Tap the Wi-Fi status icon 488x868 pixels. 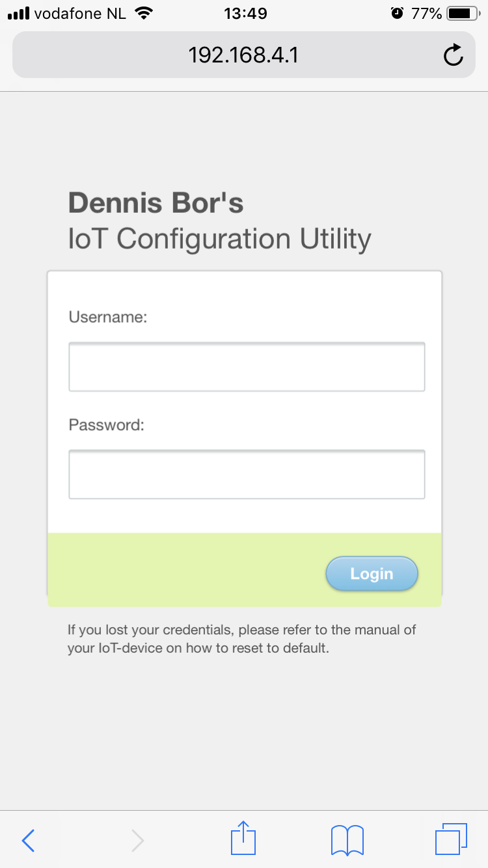click(x=144, y=13)
